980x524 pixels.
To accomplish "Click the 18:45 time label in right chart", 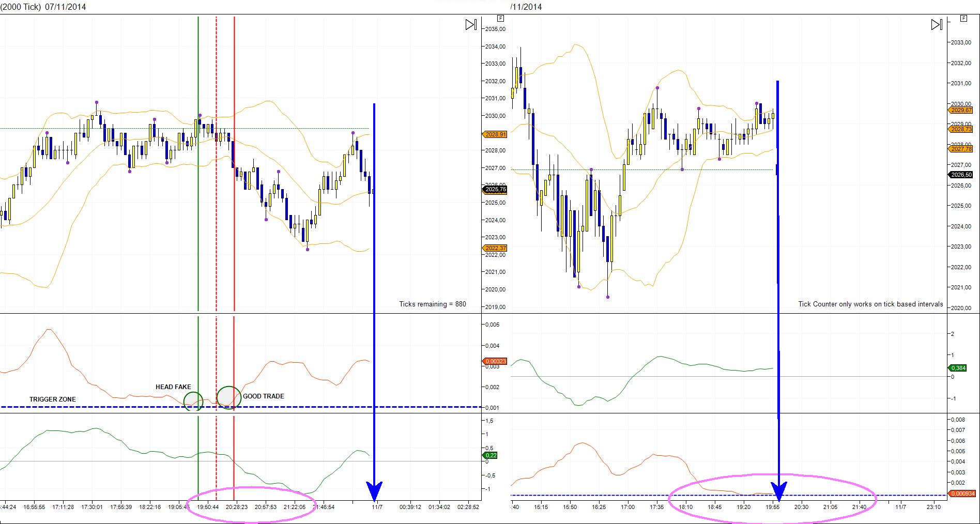I will tap(715, 507).
